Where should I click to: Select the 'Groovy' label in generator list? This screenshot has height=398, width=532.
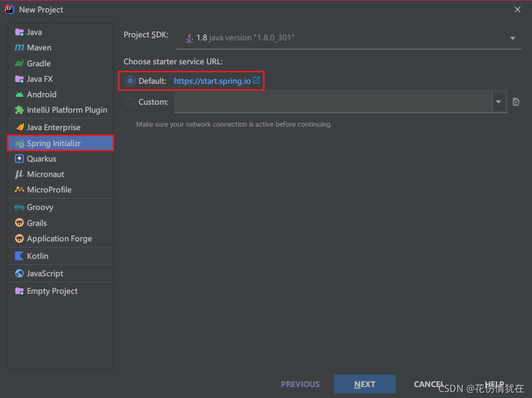[40, 207]
